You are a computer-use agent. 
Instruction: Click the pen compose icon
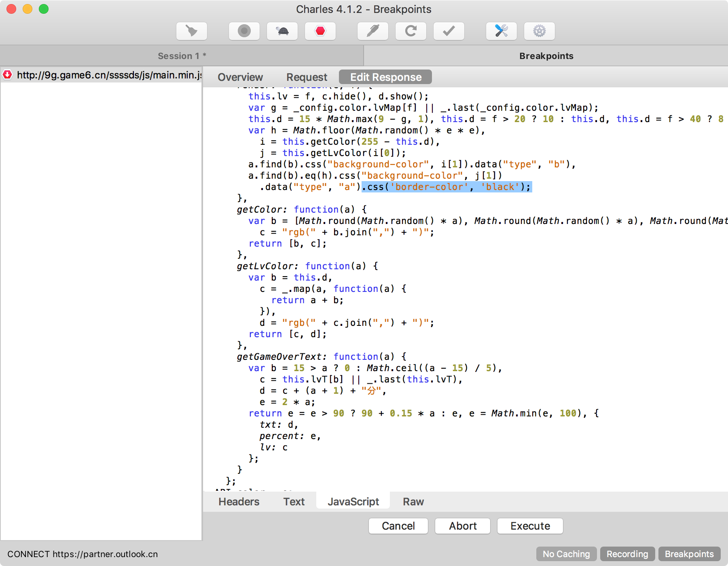pyautogui.click(x=372, y=31)
